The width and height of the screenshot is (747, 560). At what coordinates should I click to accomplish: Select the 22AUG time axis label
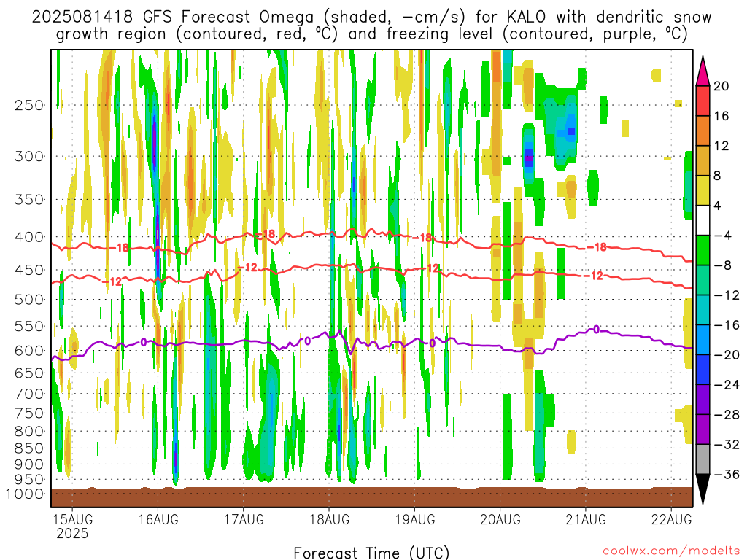671,519
